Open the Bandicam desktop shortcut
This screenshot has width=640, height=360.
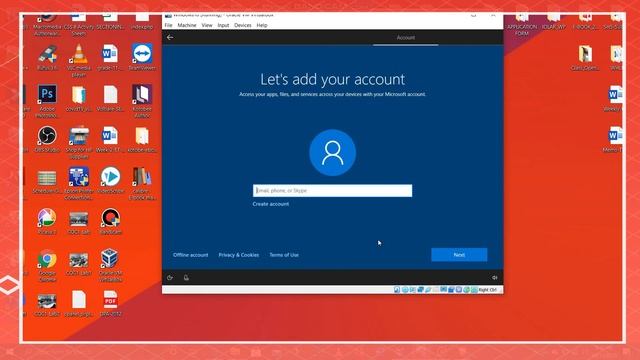click(x=110, y=221)
